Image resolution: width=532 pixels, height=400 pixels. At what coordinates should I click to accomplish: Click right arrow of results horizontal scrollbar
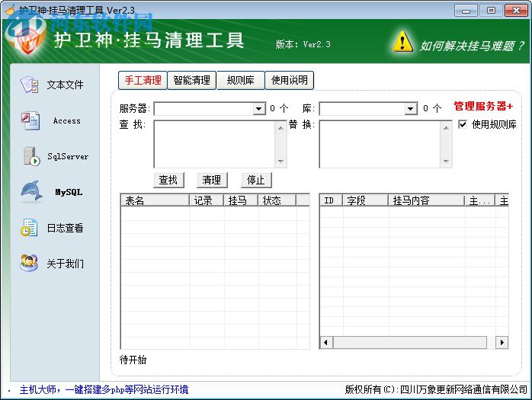pyautogui.click(x=502, y=342)
